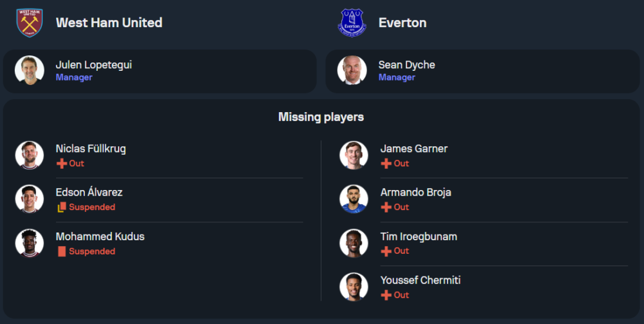644x324 pixels.
Task: View Youssef Chermiti's player profile
Action: click(421, 280)
